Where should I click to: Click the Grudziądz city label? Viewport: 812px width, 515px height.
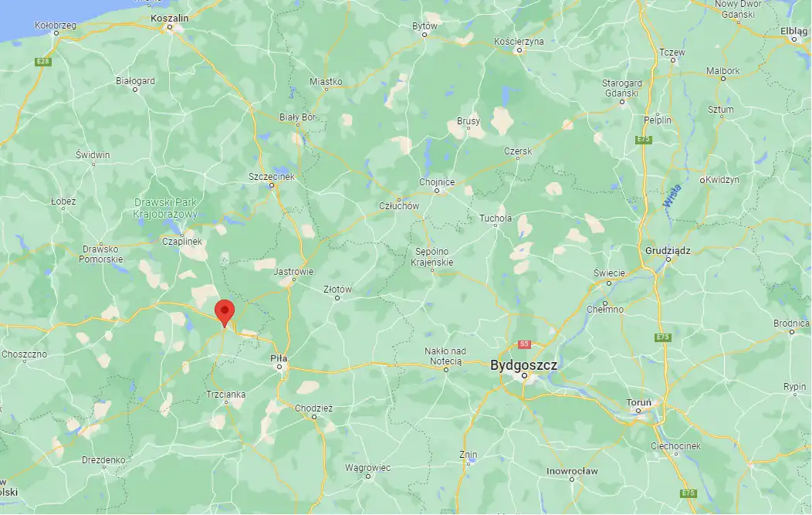[x=668, y=251]
